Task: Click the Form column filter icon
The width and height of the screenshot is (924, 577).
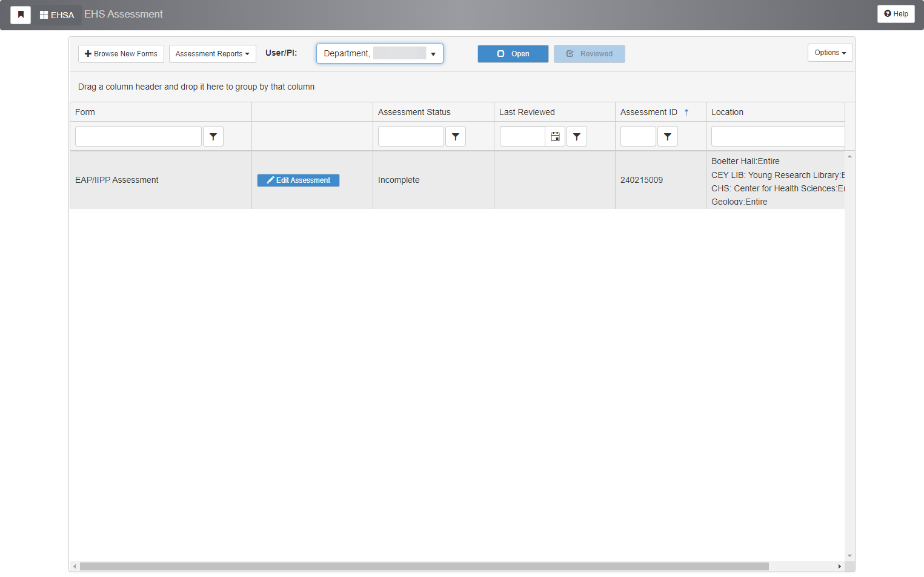Action: (213, 137)
